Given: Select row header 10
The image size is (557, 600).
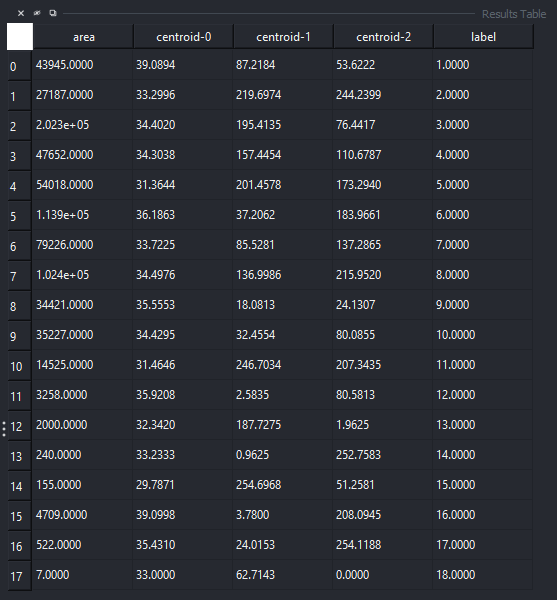Looking at the screenshot, I should pyautogui.click(x=20, y=365).
